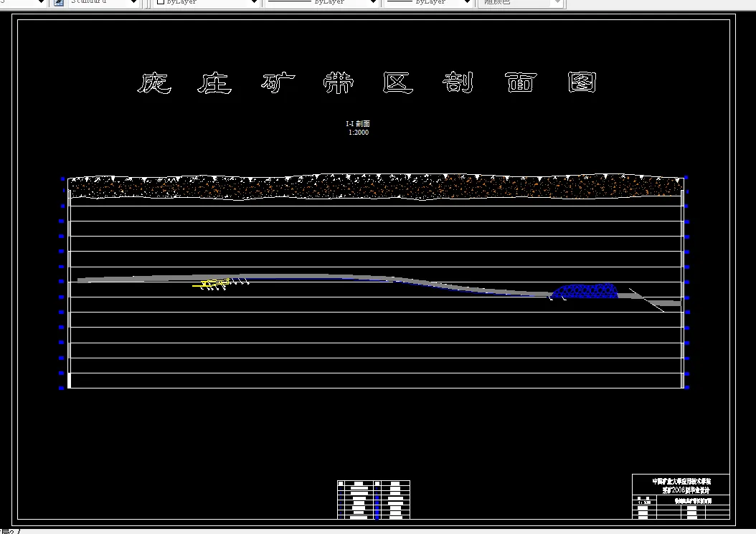756x534 pixels.
Task: Select the "1:2000" scale text
Action: (359, 133)
